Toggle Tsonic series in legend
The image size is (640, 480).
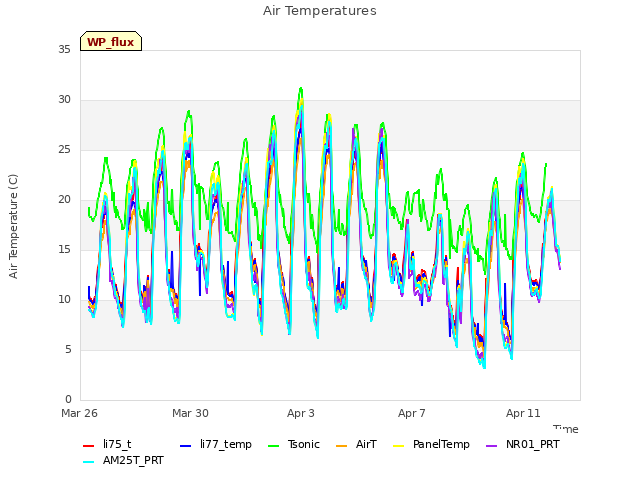[293, 444]
